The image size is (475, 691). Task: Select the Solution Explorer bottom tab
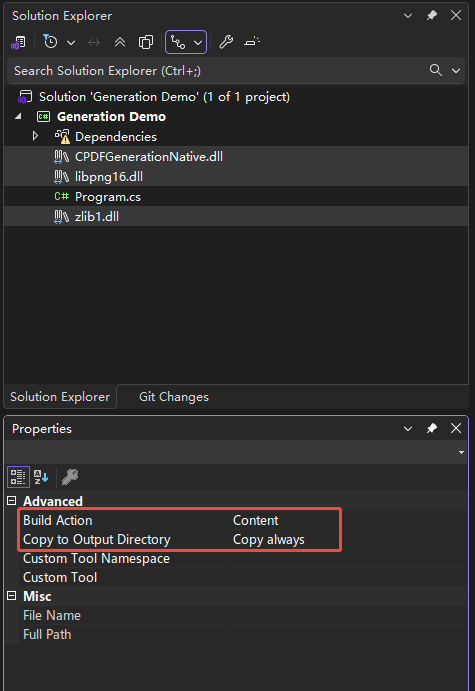pyautogui.click(x=60, y=397)
